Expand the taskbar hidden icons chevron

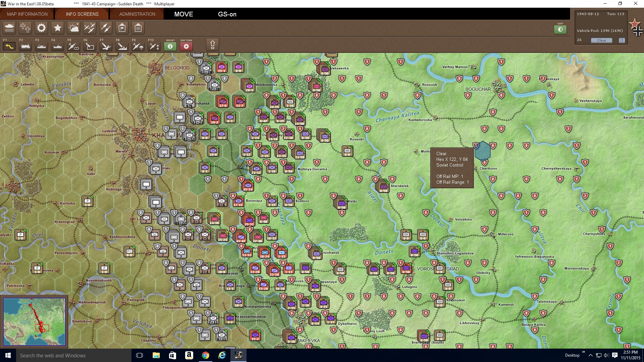590,355
